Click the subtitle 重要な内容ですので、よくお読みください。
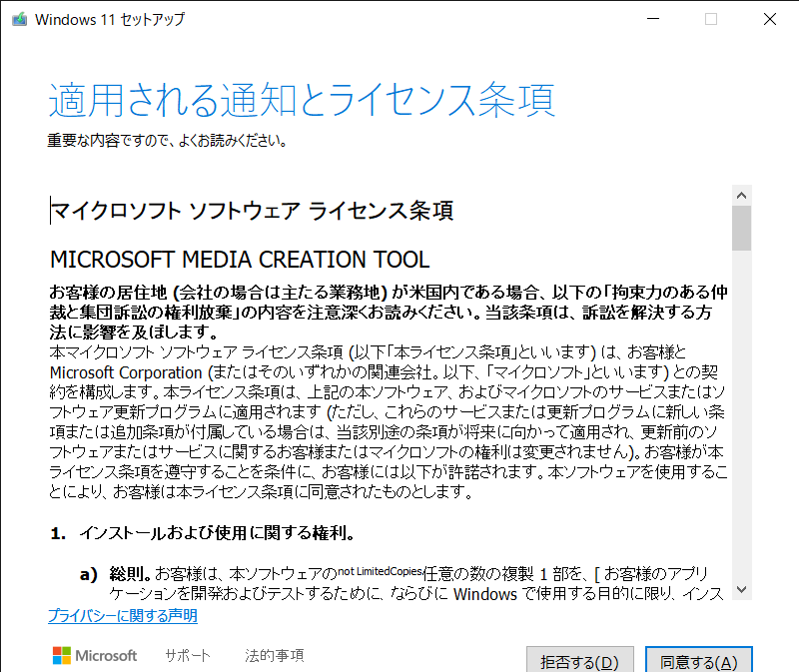This screenshot has height=672, width=799. [167, 140]
